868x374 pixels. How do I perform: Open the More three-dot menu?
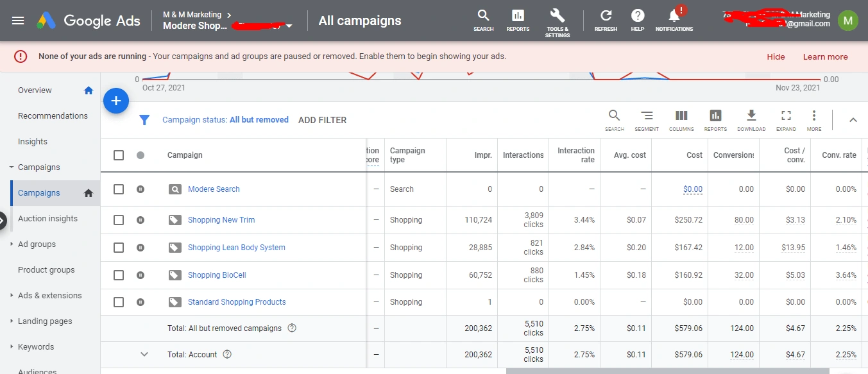pos(814,120)
